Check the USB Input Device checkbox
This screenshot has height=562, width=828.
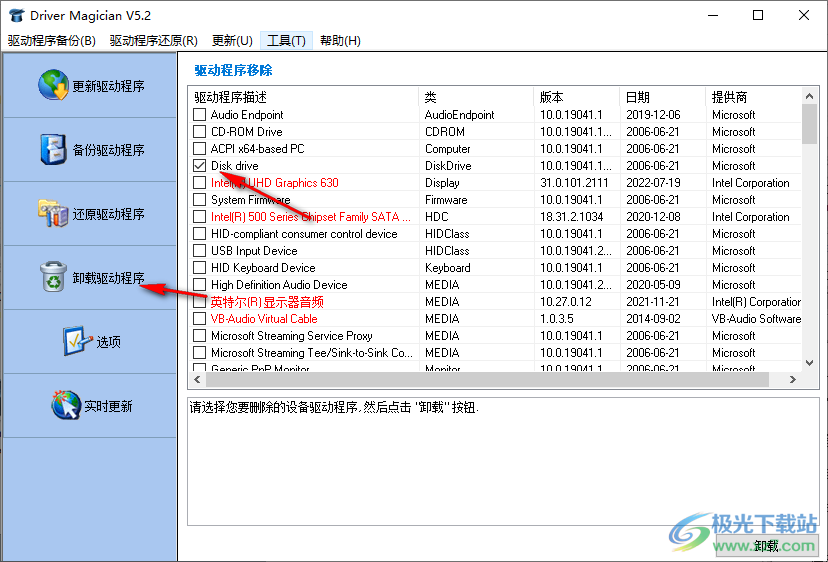click(x=200, y=250)
